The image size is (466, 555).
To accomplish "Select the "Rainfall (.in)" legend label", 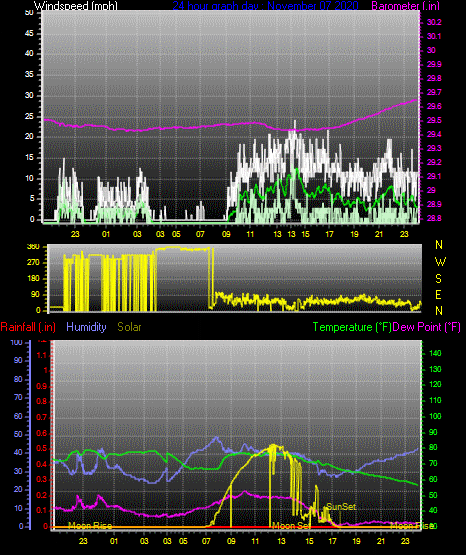I will 28,327.
